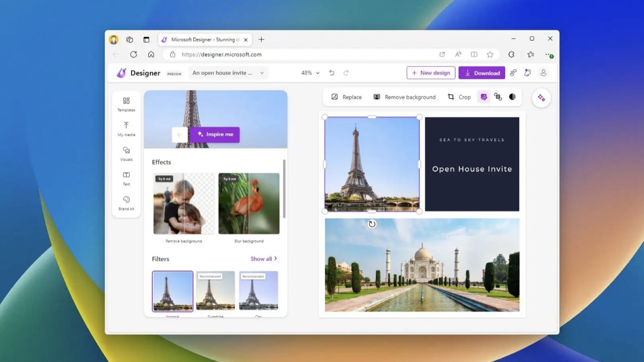Select the Open House Invite text
This screenshot has height=362, width=644.
(472, 169)
